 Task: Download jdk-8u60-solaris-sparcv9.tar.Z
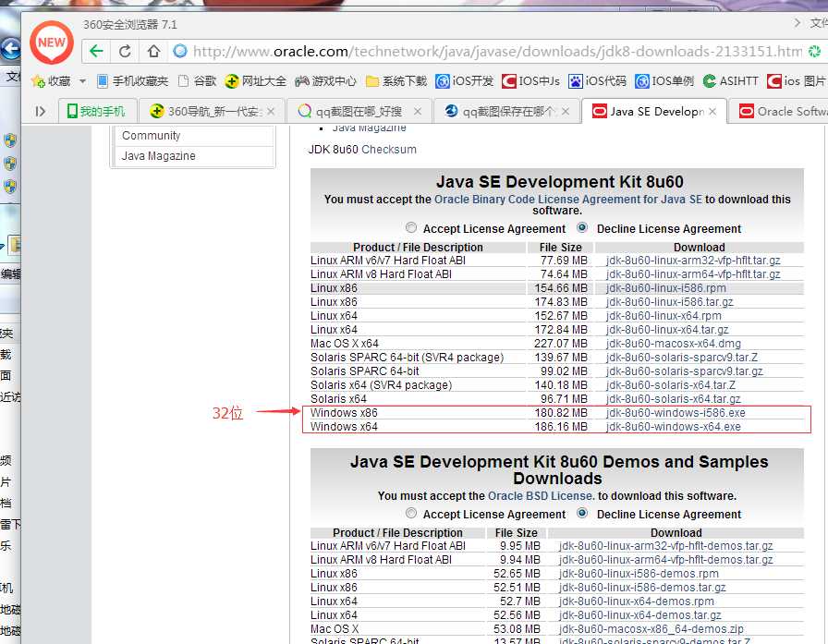(x=682, y=358)
